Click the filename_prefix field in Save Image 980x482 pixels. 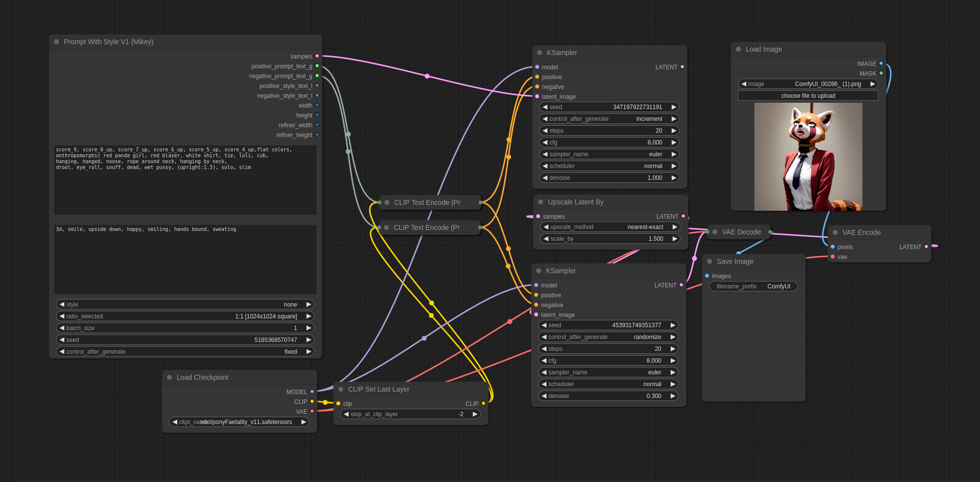[x=753, y=286]
